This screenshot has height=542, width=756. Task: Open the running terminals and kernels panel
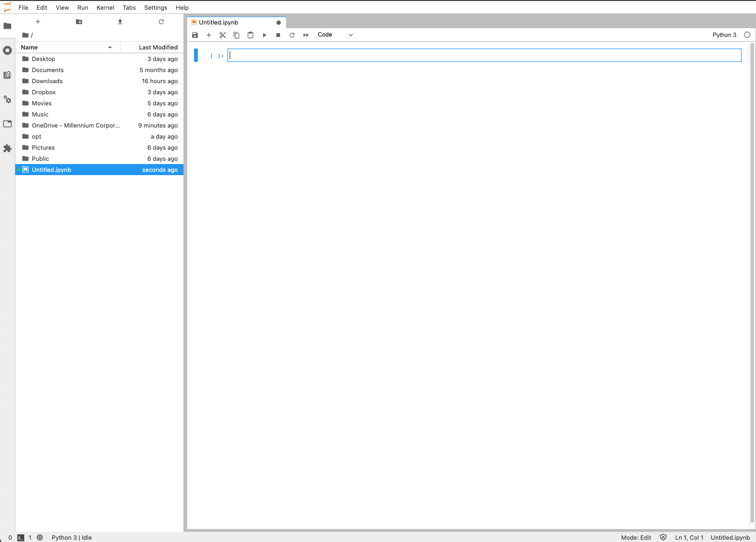tap(7, 51)
